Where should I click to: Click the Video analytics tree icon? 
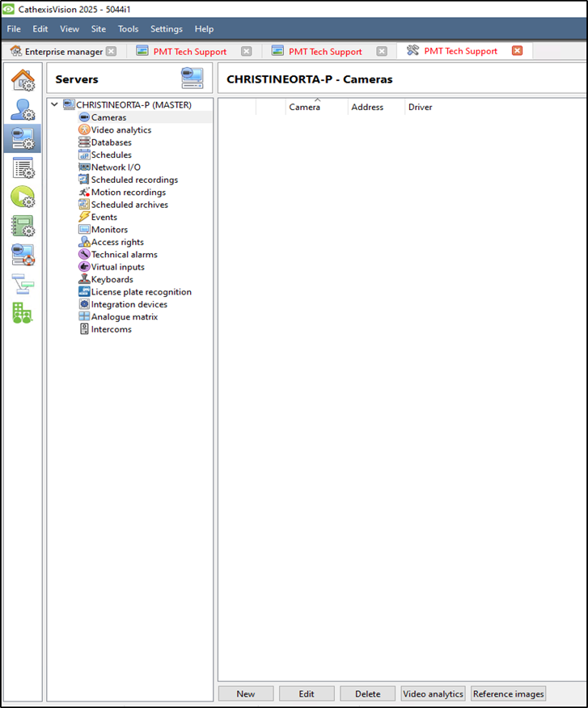coord(84,129)
